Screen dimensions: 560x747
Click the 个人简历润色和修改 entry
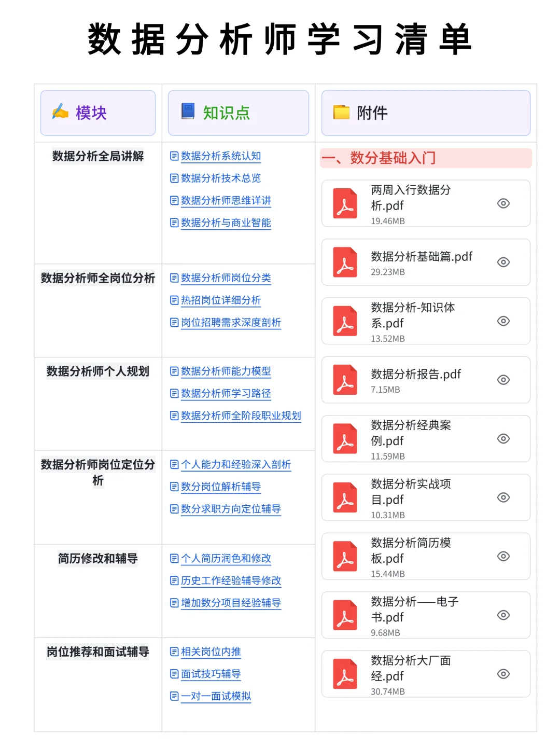227,559
